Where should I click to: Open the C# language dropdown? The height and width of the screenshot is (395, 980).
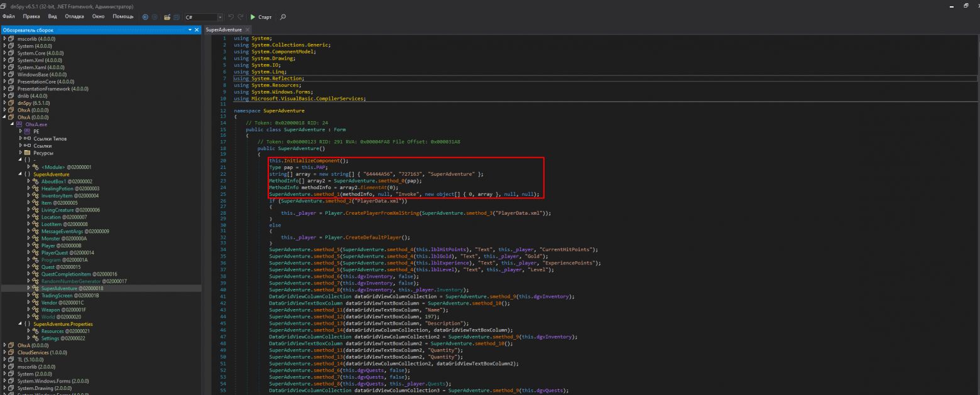pos(219,17)
